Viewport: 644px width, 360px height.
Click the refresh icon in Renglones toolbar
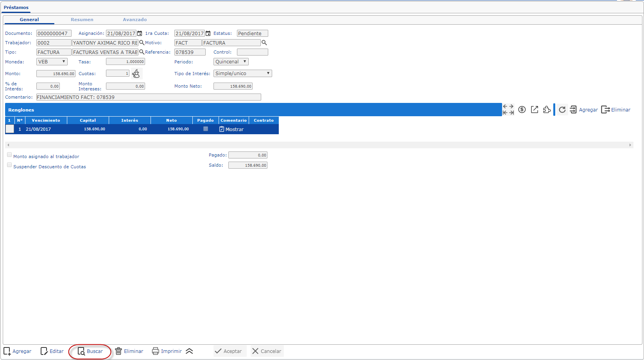562,110
